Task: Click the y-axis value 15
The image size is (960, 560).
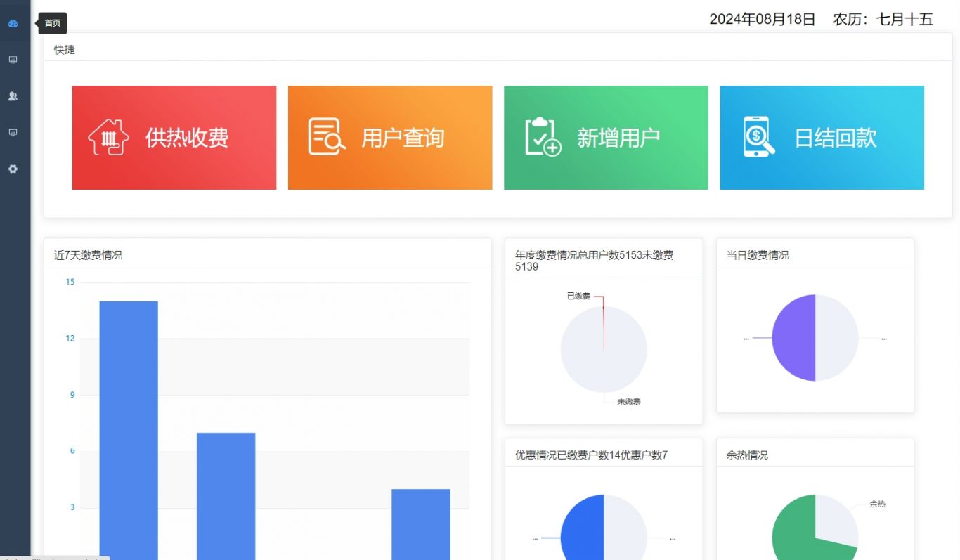Action: 70,282
